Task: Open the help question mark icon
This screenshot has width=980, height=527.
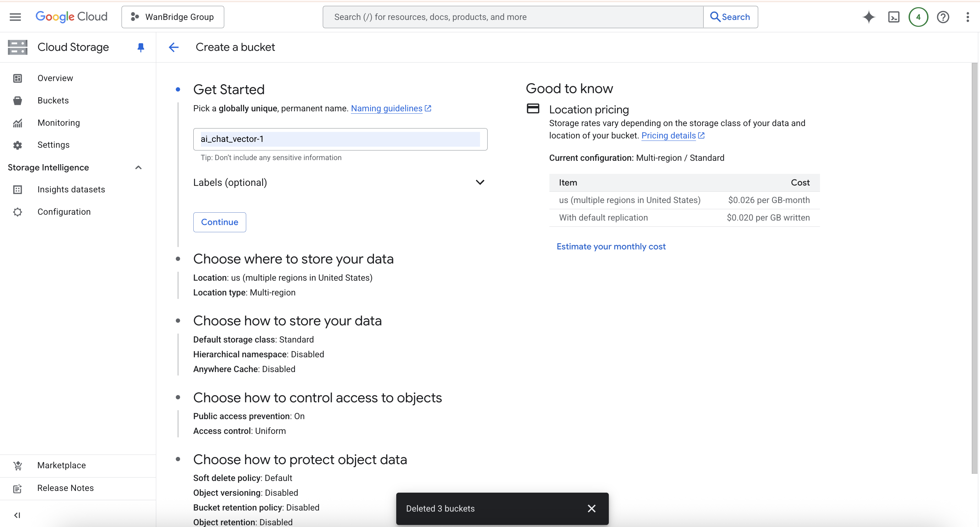Action: (943, 17)
